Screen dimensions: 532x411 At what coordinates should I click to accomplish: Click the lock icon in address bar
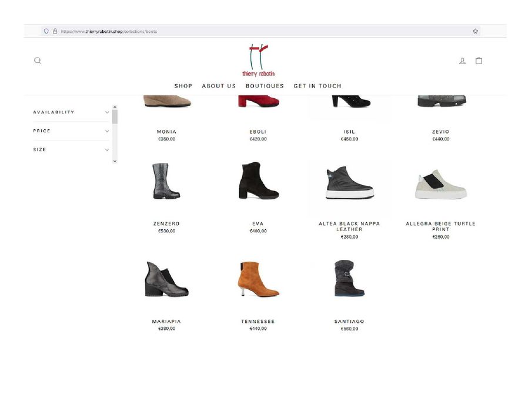pyautogui.click(x=55, y=31)
